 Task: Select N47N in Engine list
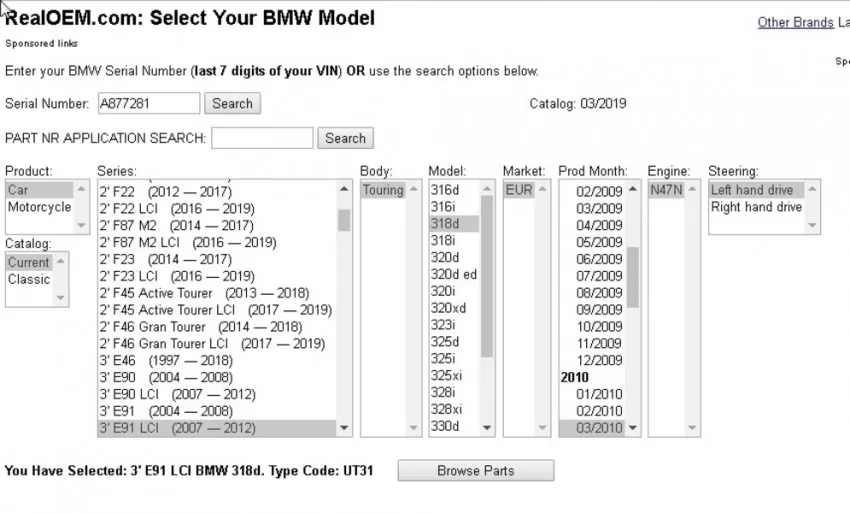[666, 190]
